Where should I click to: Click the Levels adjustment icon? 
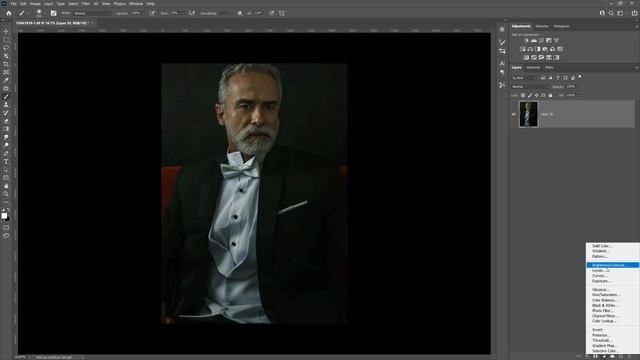[x=533, y=40]
